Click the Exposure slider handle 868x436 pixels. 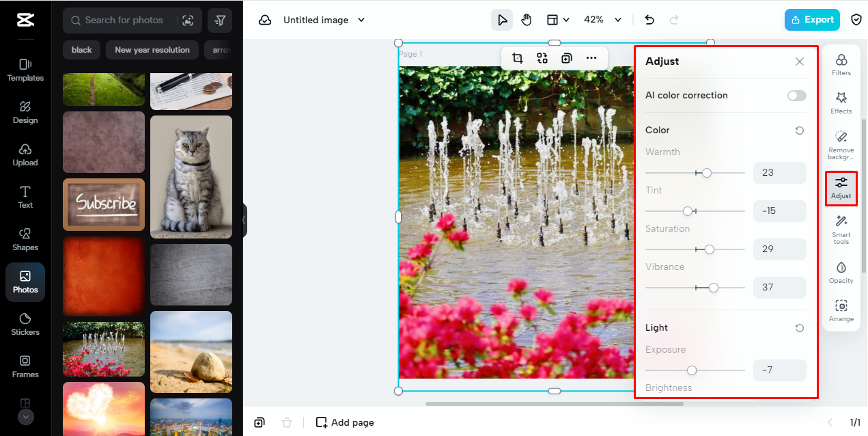pyautogui.click(x=692, y=370)
